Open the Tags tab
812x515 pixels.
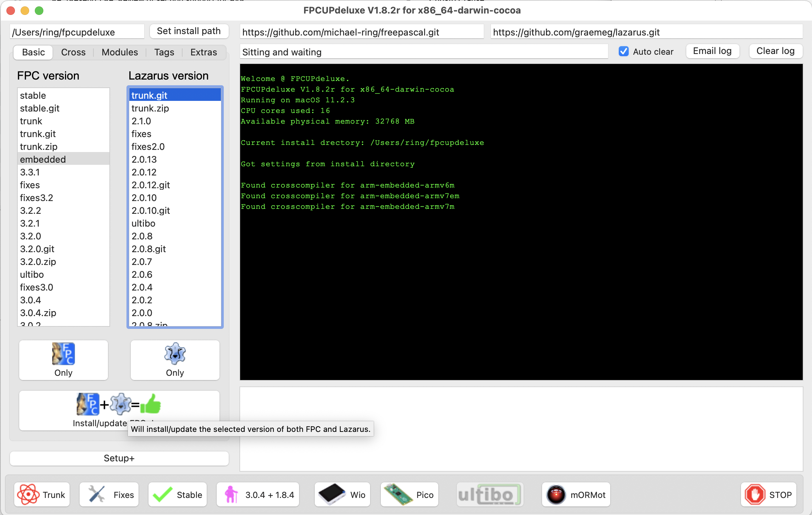[164, 52]
